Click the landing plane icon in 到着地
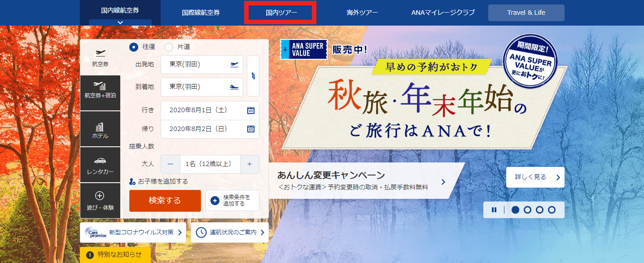The width and height of the screenshot is (644, 263). (x=234, y=87)
